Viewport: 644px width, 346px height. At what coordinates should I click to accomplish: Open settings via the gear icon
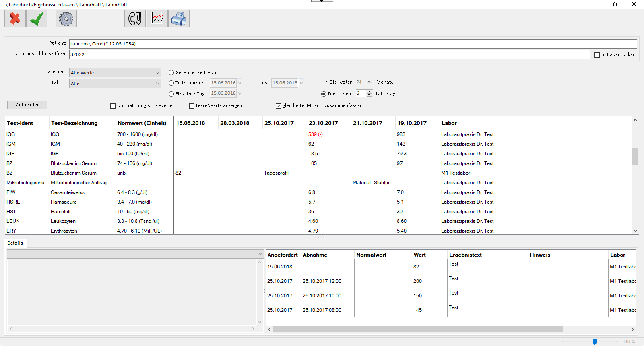pos(66,19)
